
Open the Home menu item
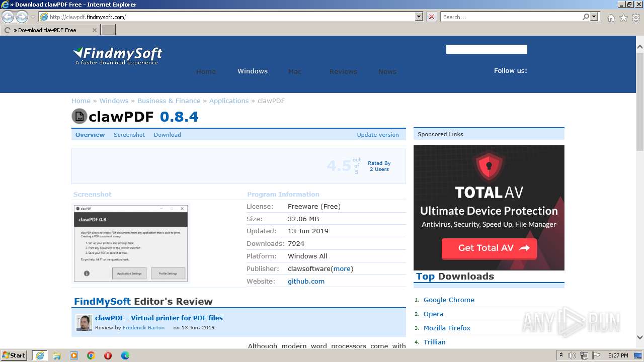[x=206, y=71]
